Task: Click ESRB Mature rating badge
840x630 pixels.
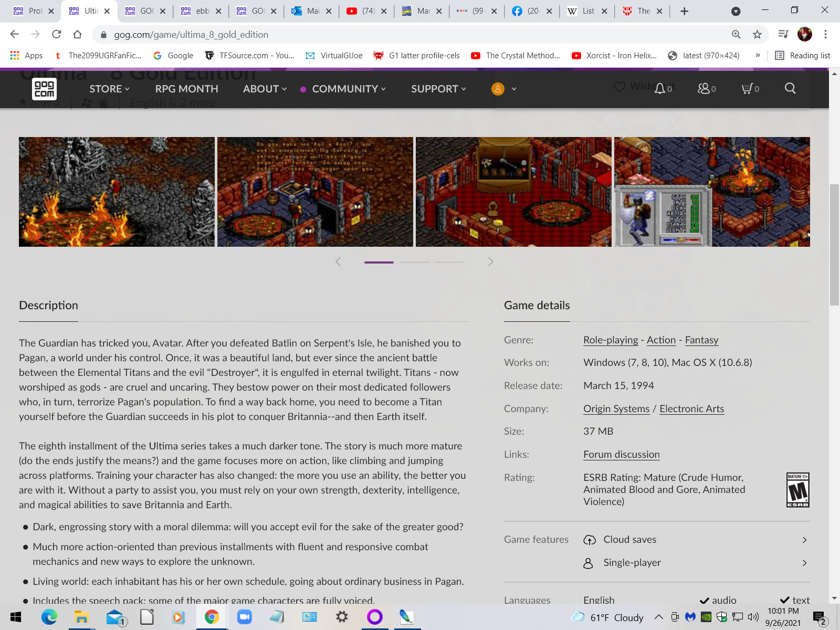Action: click(x=797, y=490)
